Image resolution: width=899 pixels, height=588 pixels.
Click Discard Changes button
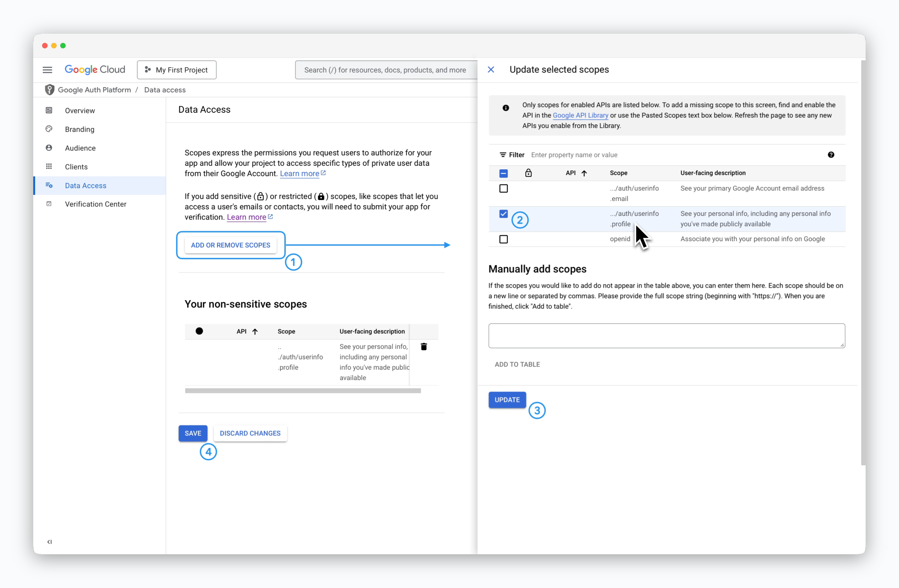(250, 433)
